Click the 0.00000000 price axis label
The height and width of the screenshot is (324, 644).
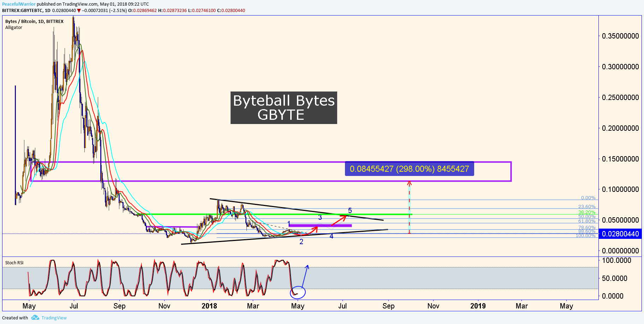coord(620,251)
